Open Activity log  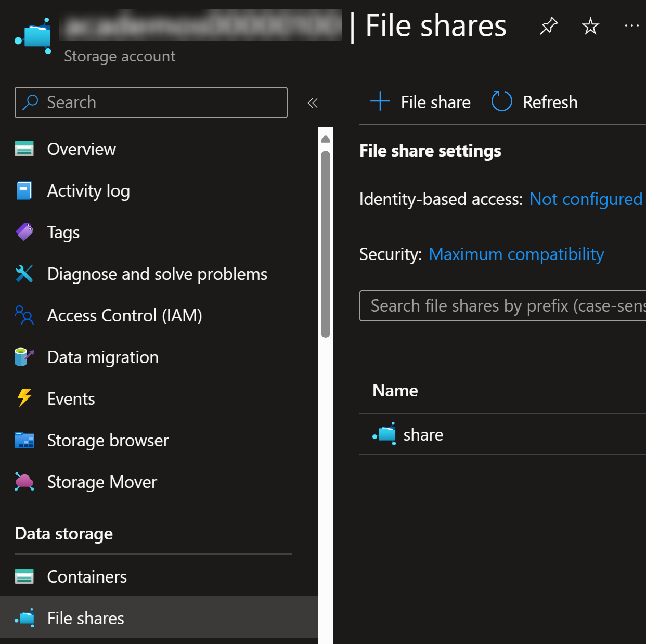(88, 191)
